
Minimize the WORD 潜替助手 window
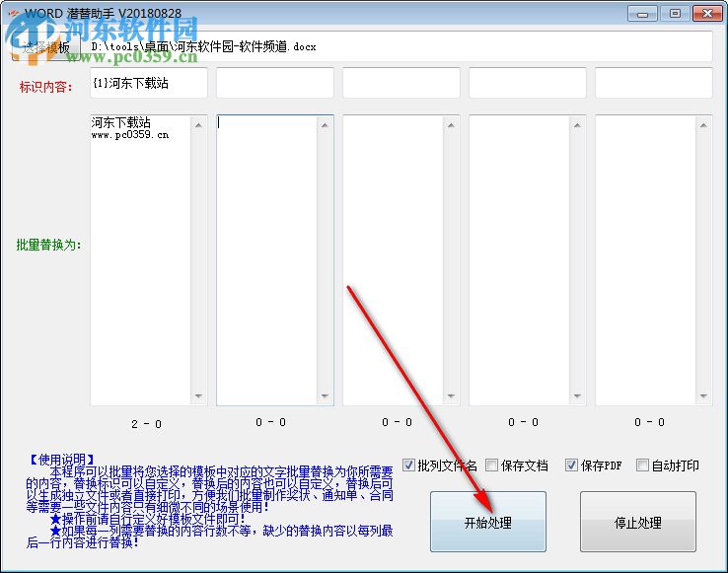pos(642,14)
